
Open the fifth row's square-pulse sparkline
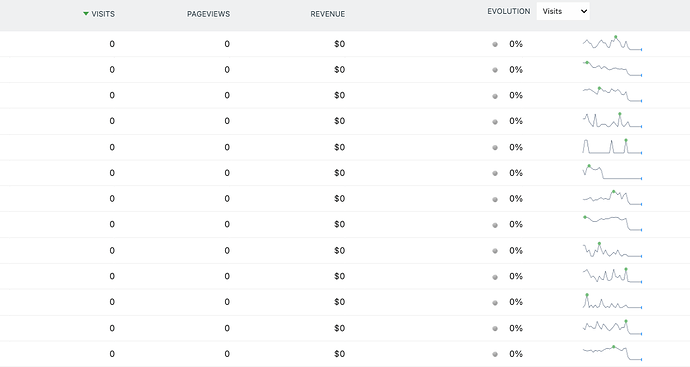click(612, 146)
